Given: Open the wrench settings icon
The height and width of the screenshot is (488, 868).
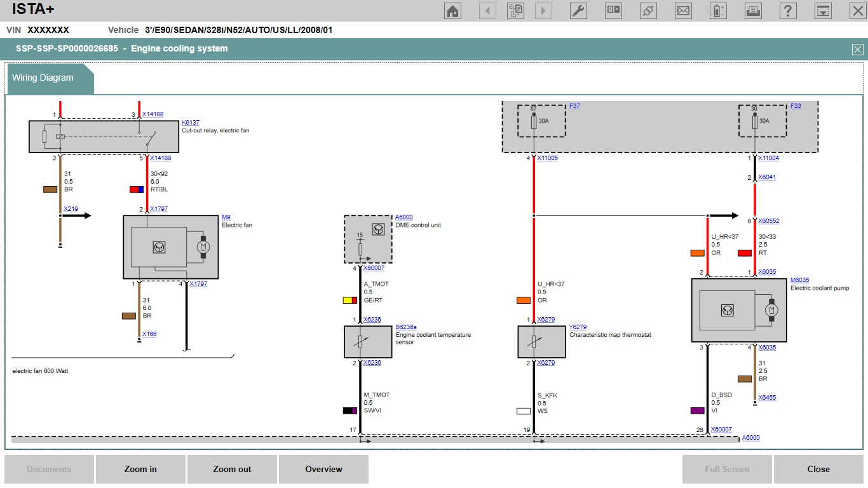Looking at the screenshot, I should (578, 11).
